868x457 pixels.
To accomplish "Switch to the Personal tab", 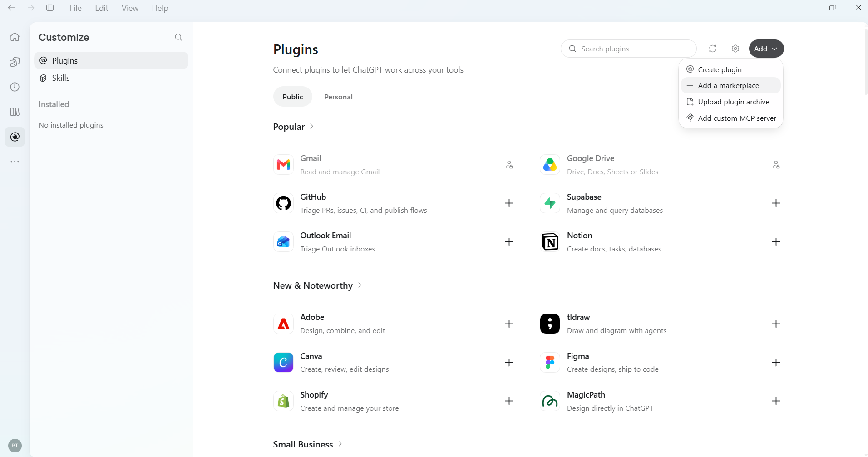I will [x=339, y=97].
